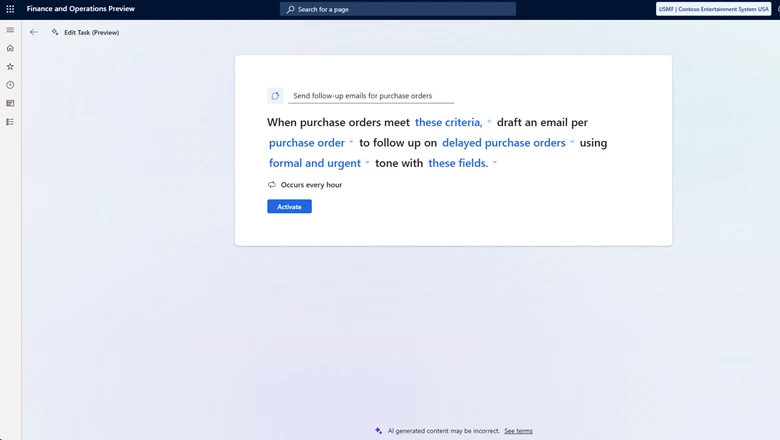780x440 pixels.
Task: Open Recent clock icon in sidebar
Action: point(10,85)
